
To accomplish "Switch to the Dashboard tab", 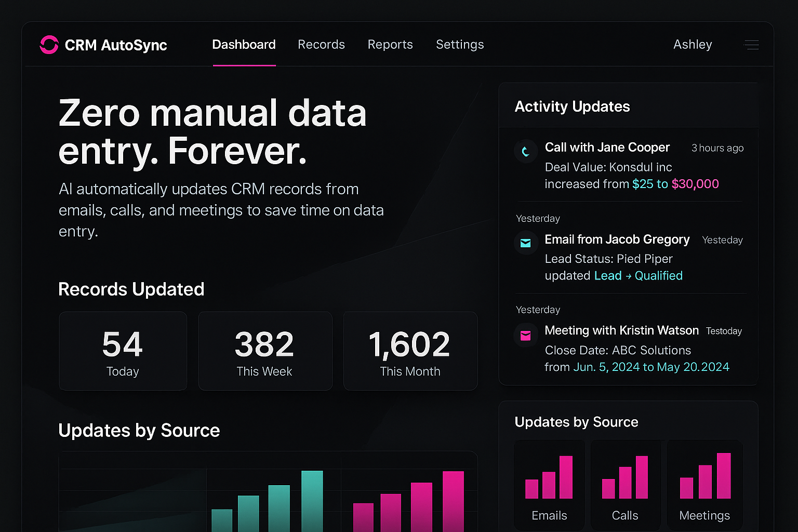I will [244, 45].
